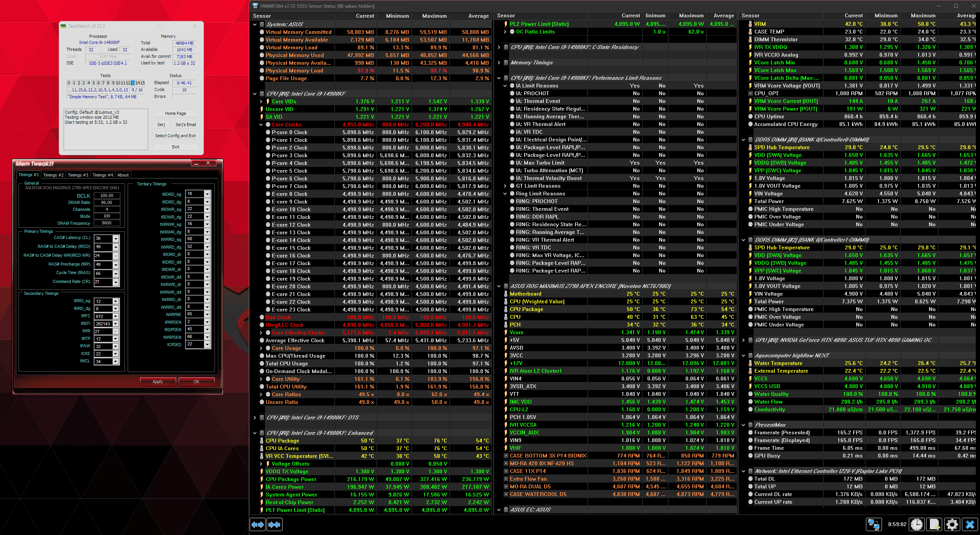The height and width of the screenshot is (535, 980).
Task: Click thermometer icon beside Water Temperature
Action: click(750, 363)
